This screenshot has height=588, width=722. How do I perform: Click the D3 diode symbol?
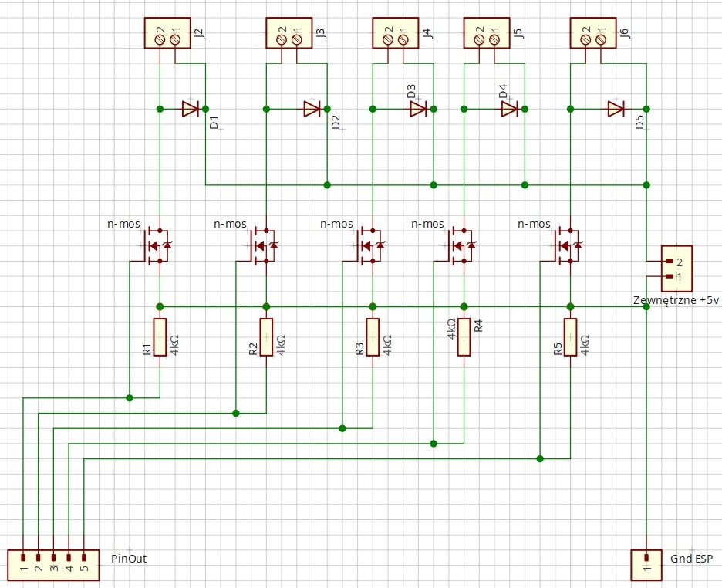[418, 109]
